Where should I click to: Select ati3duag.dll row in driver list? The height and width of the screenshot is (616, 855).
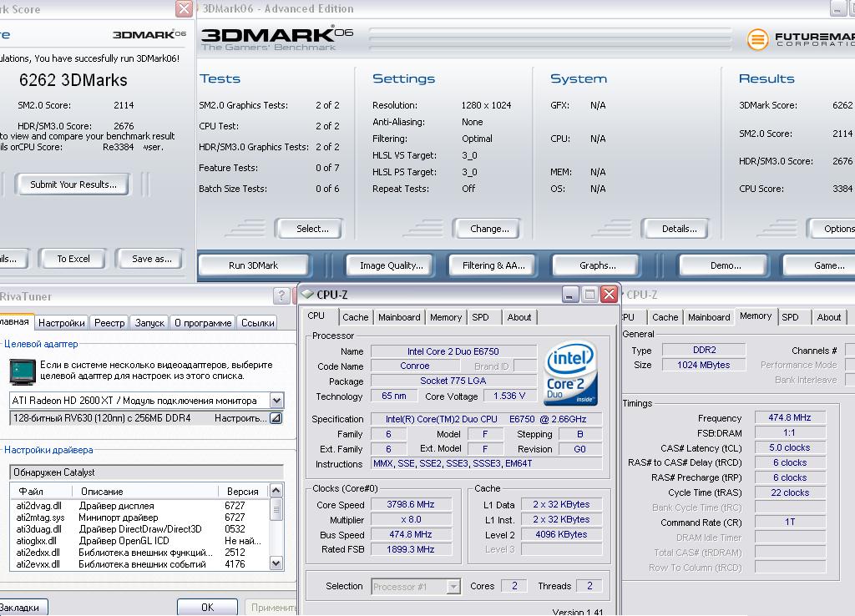pos(139,529)
